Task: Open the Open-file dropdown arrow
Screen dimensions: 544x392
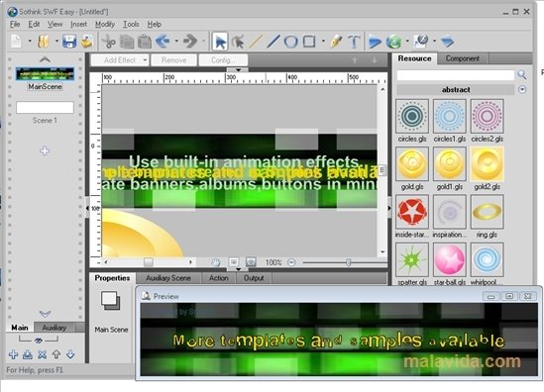Action: click(56, 42)
